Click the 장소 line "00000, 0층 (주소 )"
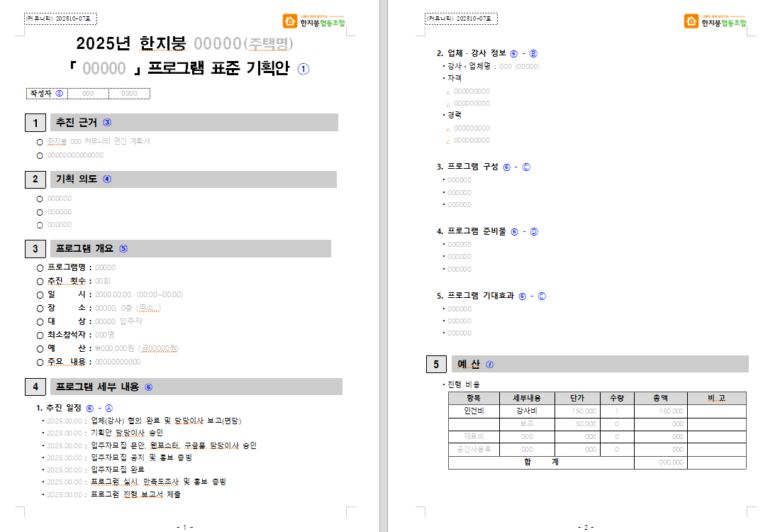 128,308
